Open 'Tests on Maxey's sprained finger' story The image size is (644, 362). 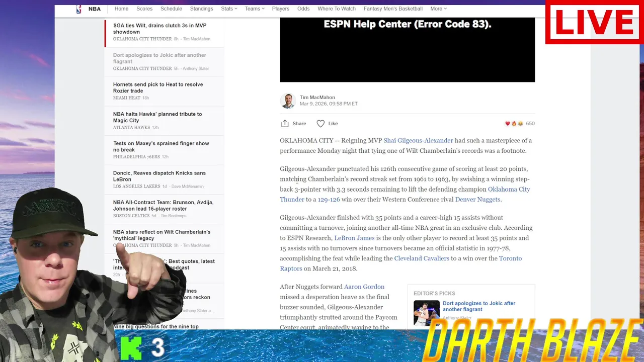pos(161,146)
